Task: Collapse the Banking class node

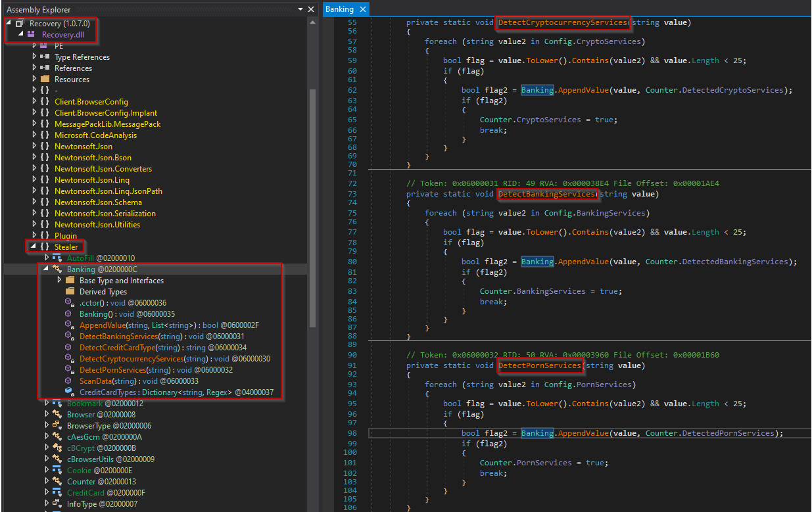Action: click(47, 269)
